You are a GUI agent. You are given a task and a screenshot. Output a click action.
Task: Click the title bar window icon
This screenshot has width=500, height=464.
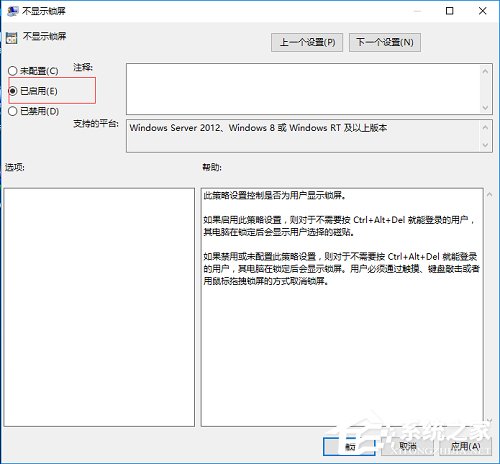13,11
